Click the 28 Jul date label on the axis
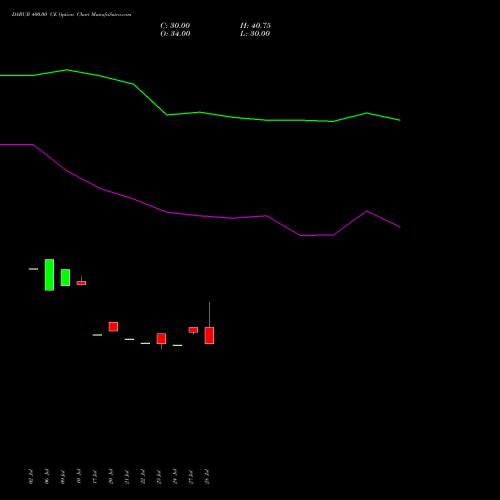 tap(207, 477)
